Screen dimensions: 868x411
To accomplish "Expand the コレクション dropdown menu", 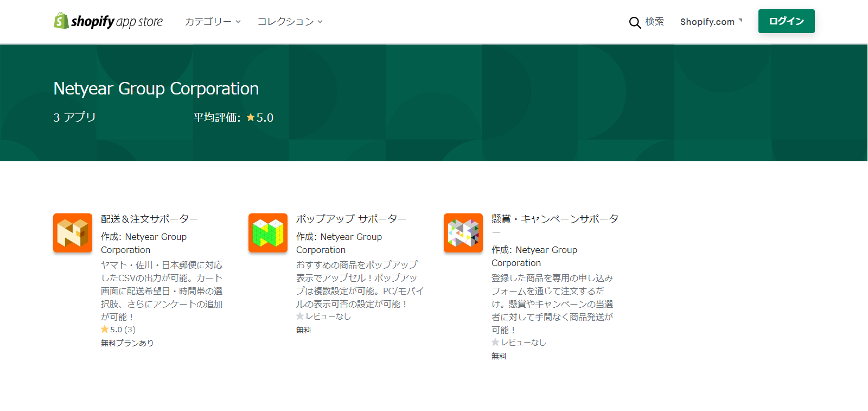I will pyautogui.click(x=290, y=22).
